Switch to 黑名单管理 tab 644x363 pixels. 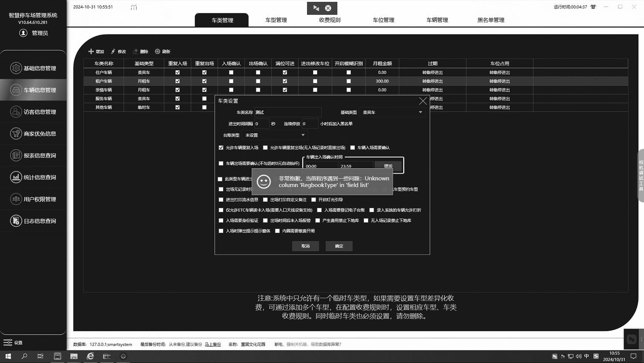[x=491, y=20]
